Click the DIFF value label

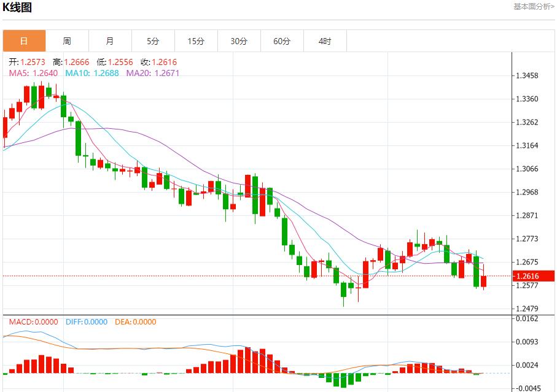86,322
